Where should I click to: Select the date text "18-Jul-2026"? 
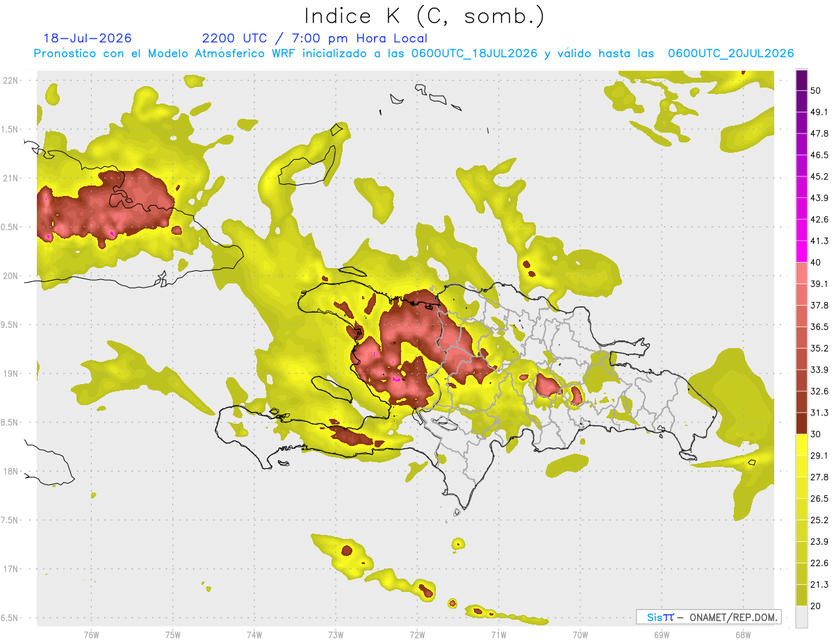88,38
